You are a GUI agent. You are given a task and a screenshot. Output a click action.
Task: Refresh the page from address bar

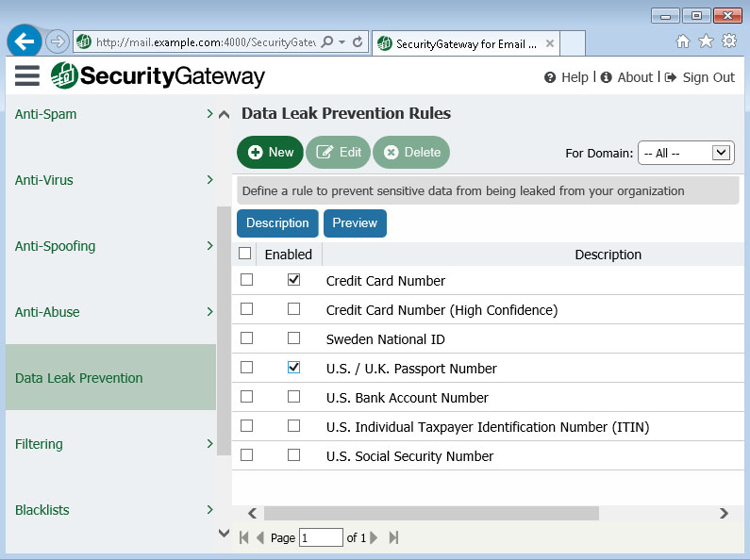[x=358, y=42]
